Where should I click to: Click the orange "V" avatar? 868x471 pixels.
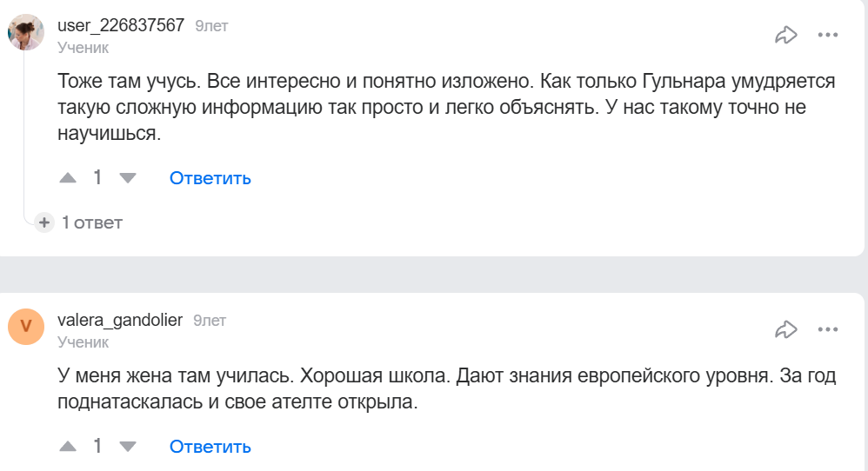point(26,327)
